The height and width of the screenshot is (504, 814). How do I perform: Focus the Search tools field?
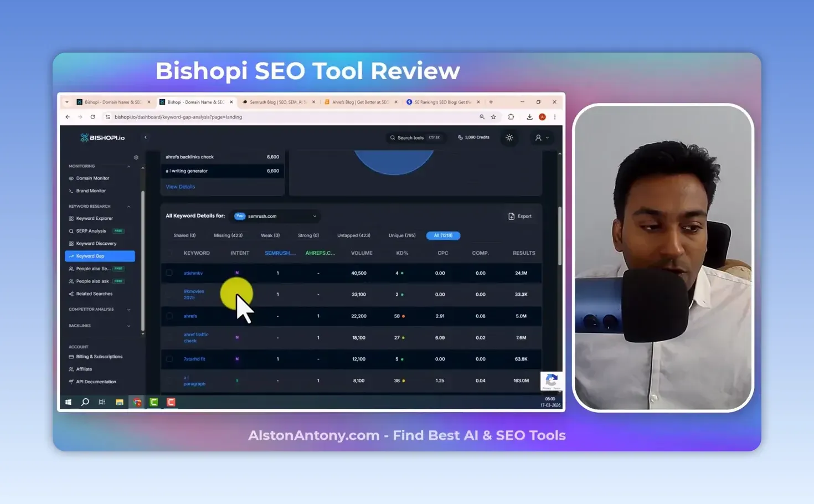pos(415,137)
